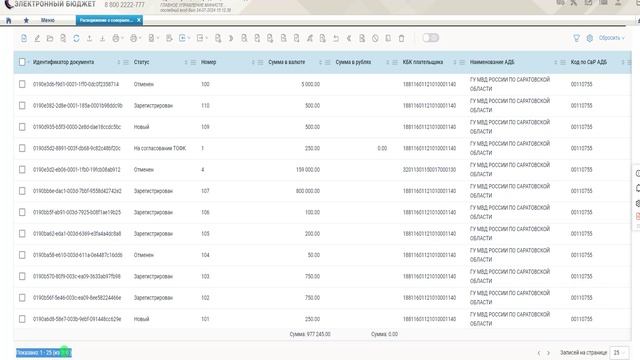Screen dimensions: 640x360
Task: Check the row with number 100
Action: pos(22,84)
